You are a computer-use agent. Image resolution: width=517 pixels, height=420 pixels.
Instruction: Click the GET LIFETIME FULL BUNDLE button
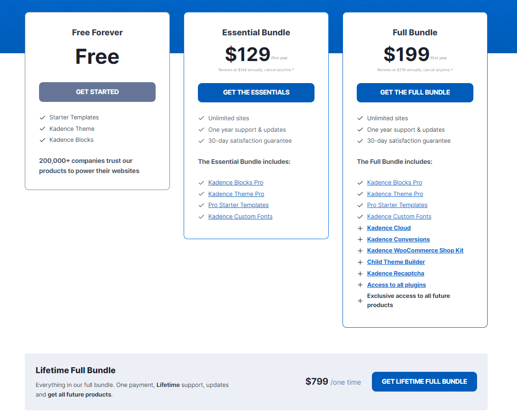(x=424, y=381)
